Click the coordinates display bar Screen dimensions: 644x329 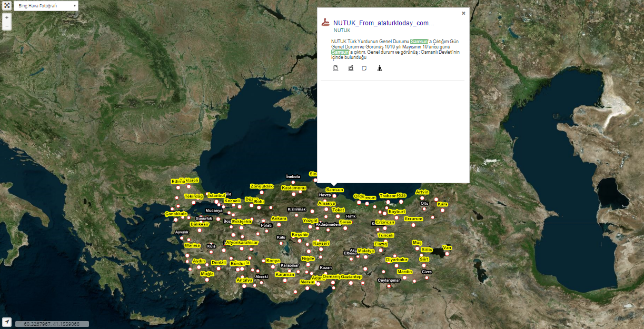[52, 324]
